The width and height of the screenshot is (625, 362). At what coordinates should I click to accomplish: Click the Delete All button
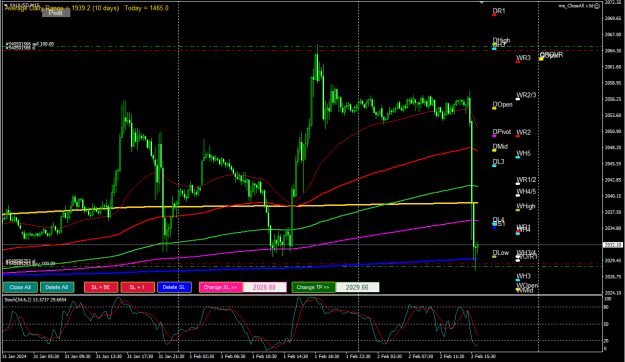coord(57,287)
